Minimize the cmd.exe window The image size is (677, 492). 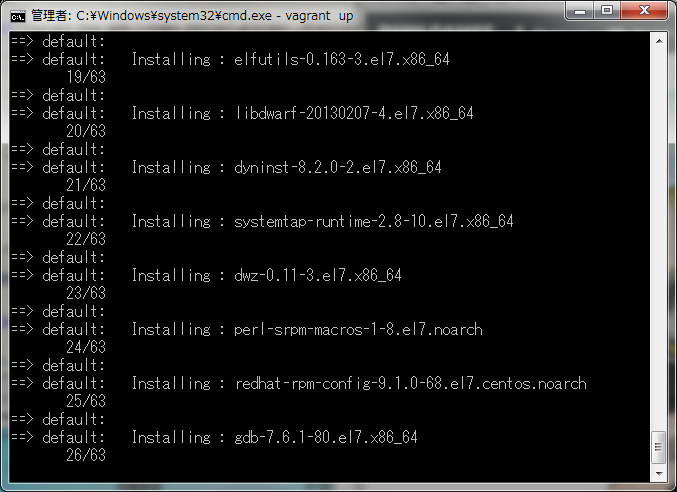(580, 10)
